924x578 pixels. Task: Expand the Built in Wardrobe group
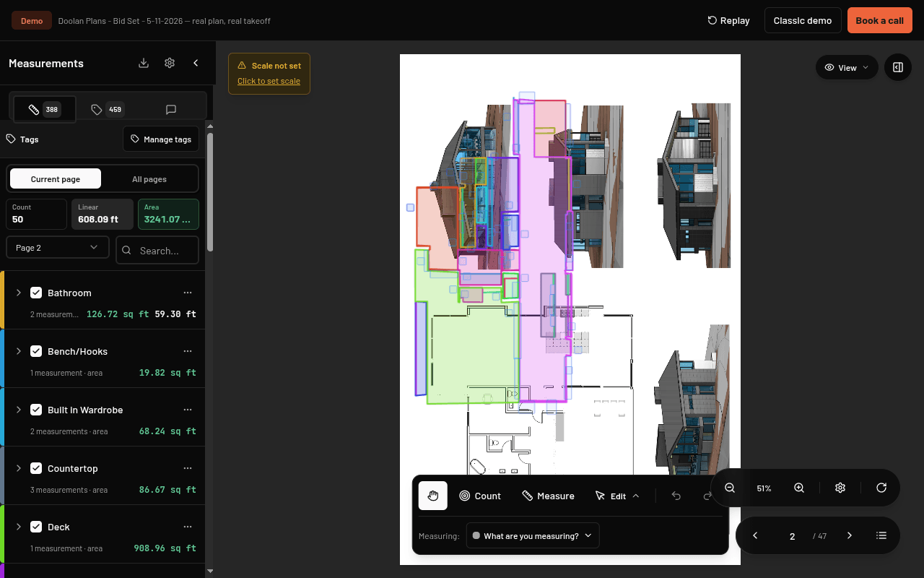[x=19, y=410]
